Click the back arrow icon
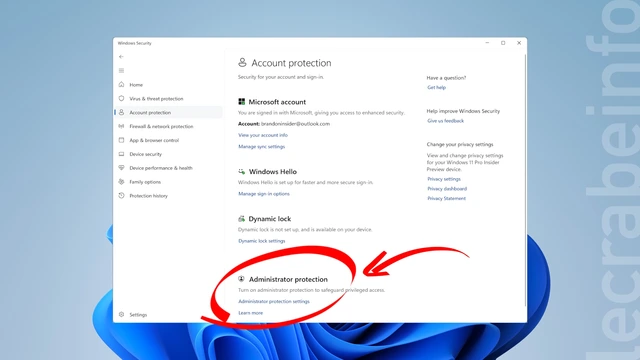The height and width of the screenshot is (360, 640). [x=121, y=57]
